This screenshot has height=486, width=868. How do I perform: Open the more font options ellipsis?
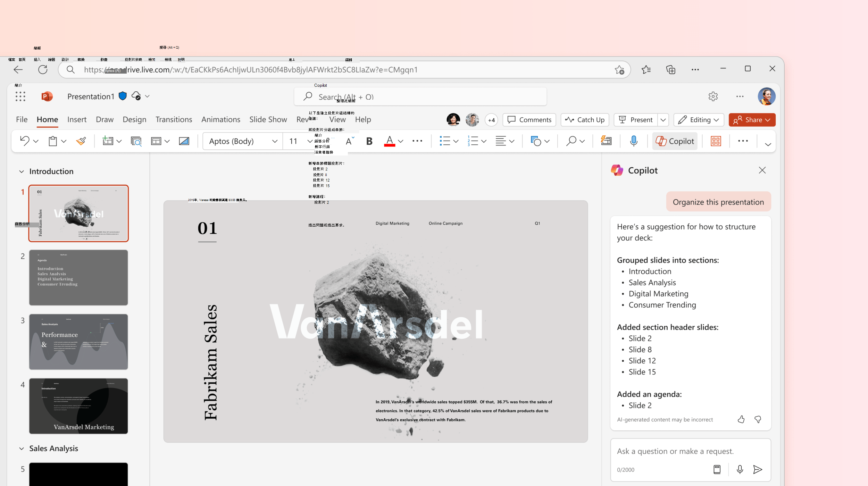click(x=417, y=141)
